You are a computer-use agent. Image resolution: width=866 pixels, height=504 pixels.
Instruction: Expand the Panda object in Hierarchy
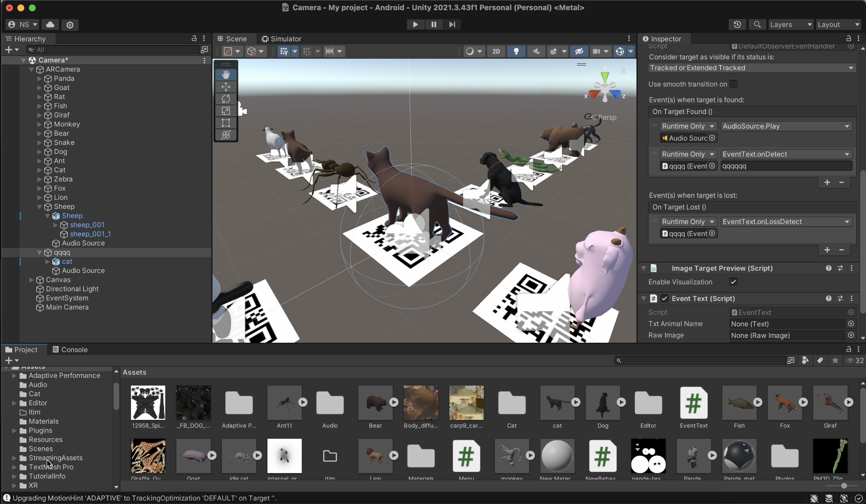39,79
